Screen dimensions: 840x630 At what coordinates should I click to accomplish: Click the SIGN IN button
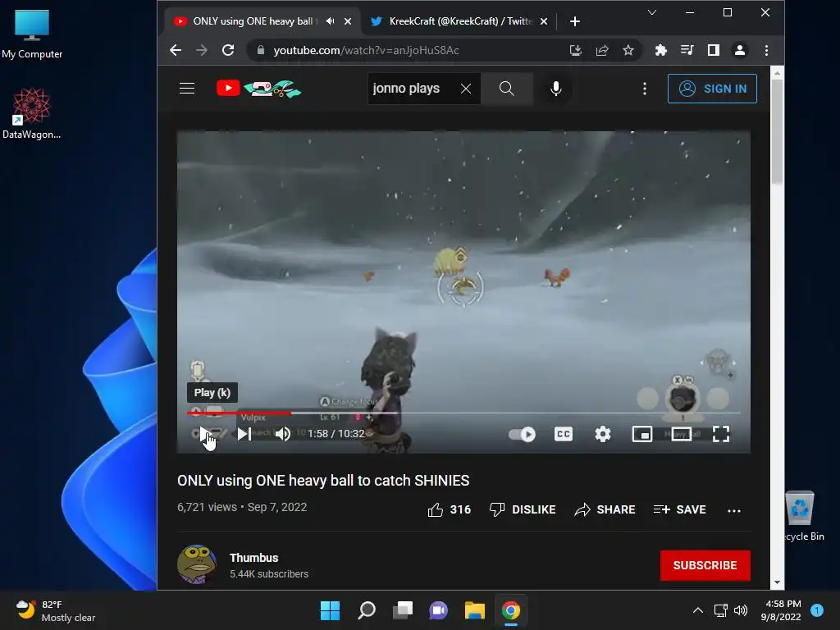click(x=712, y=89)
